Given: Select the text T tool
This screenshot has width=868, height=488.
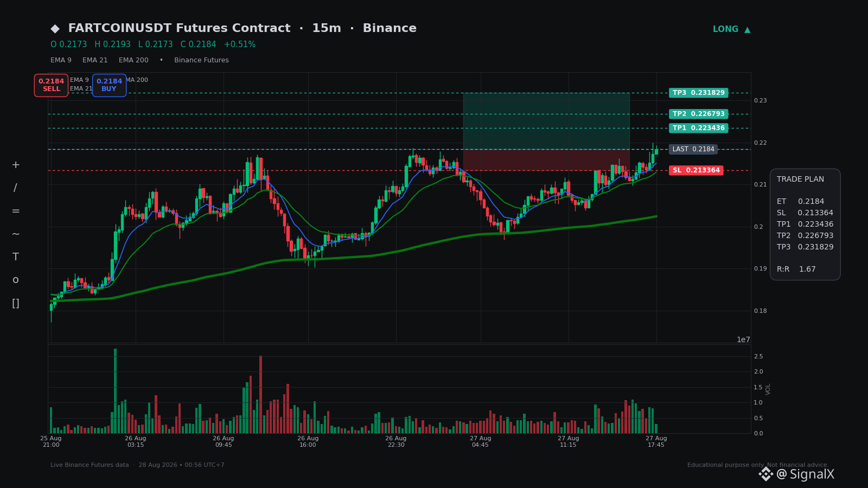Looking at the screenshot, I should [x=16, y=257].
